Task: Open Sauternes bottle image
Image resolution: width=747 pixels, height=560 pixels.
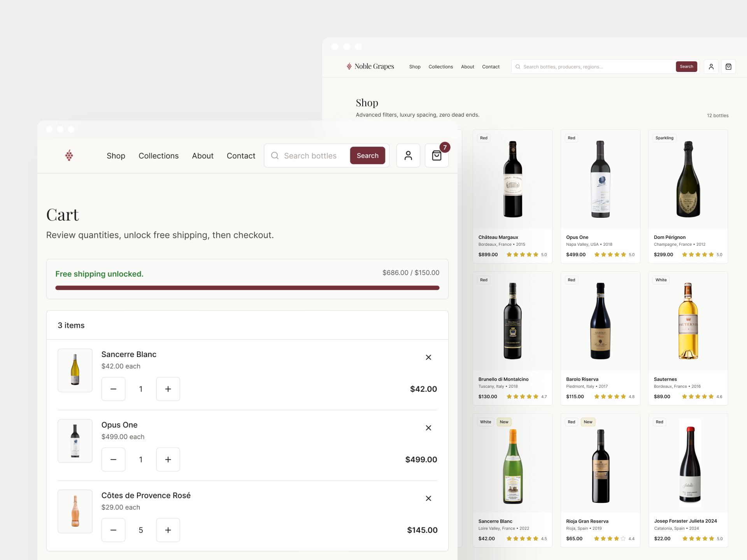Action: coord(688,321)
